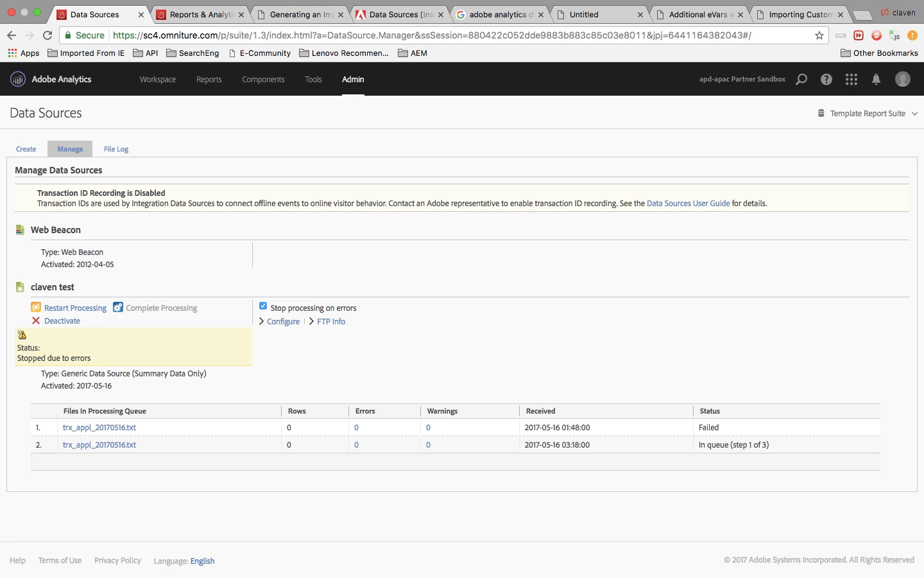Open second trx_appl_20170516.txt file link
The image size is (924, 578).
[99, 444]
